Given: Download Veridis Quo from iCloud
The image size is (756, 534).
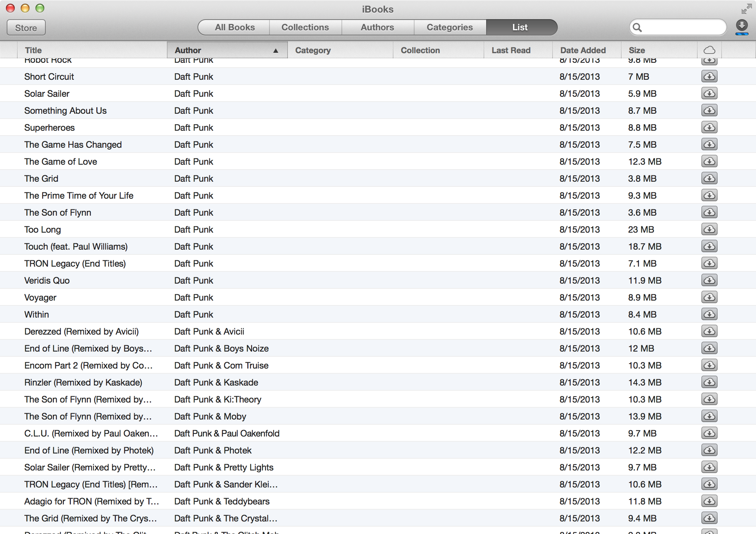Looking at the screenshot, I should 709,280.
